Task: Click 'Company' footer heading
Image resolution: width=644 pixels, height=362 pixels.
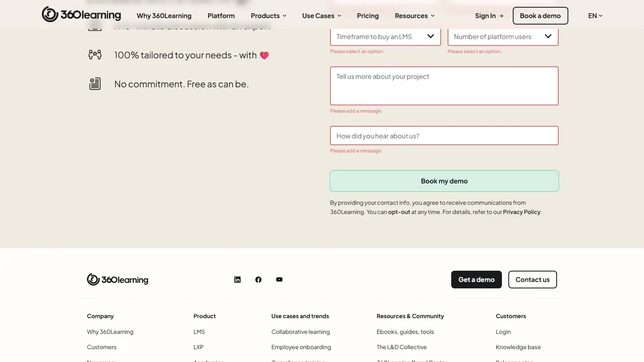Action: 100,316
